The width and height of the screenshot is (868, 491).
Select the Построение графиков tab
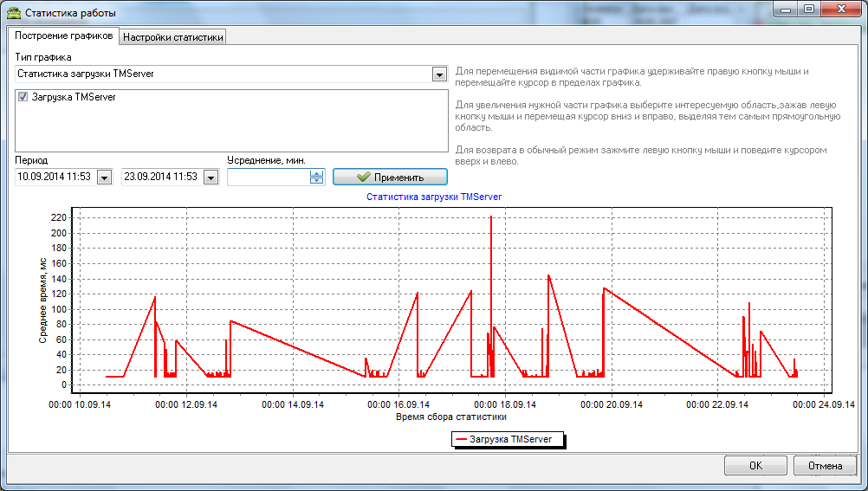tap(63, 36)
